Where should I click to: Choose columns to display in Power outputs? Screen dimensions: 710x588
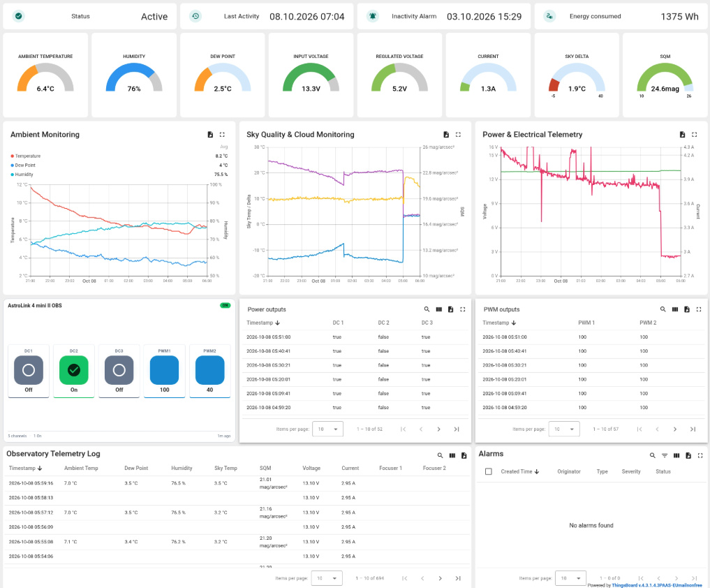(438, 309)
